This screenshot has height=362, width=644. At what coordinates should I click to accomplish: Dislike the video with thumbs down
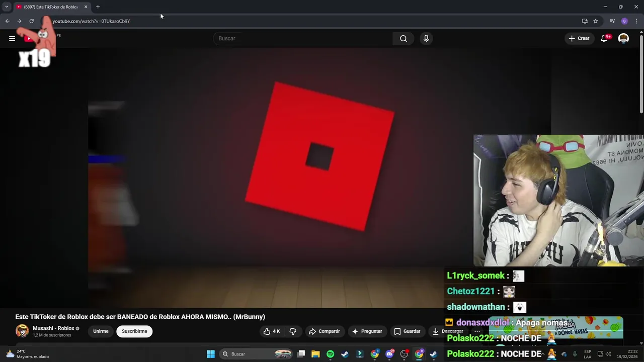point(293,331)
